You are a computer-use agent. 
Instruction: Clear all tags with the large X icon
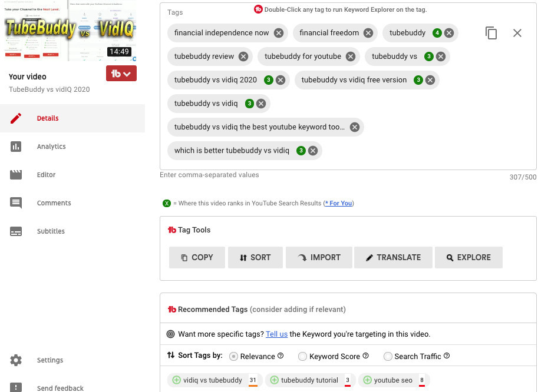517,33
